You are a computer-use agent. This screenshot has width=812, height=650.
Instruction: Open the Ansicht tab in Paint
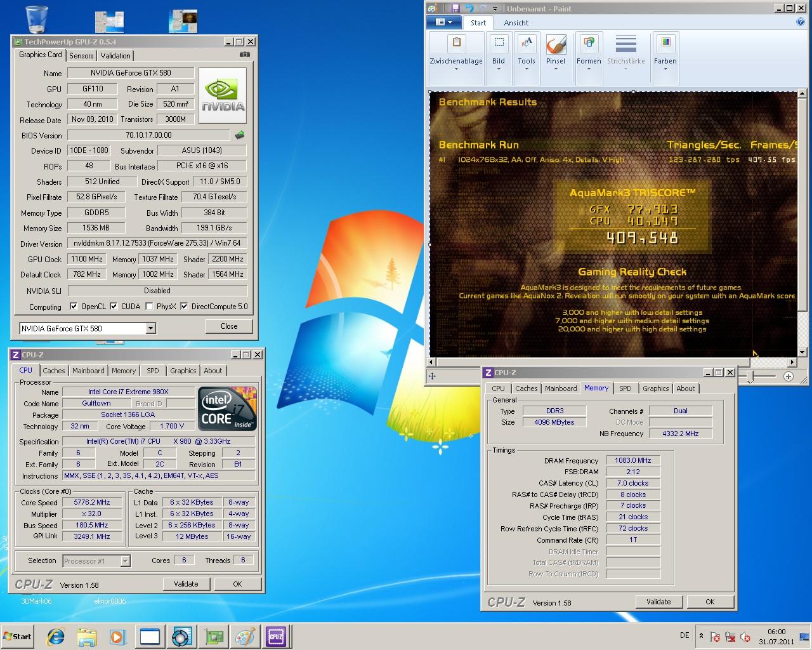[516, 23]
